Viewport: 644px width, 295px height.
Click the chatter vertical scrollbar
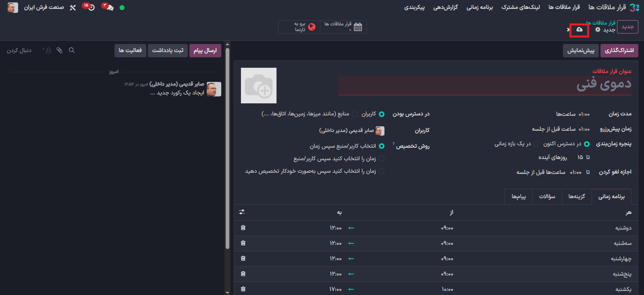point(227,145)
